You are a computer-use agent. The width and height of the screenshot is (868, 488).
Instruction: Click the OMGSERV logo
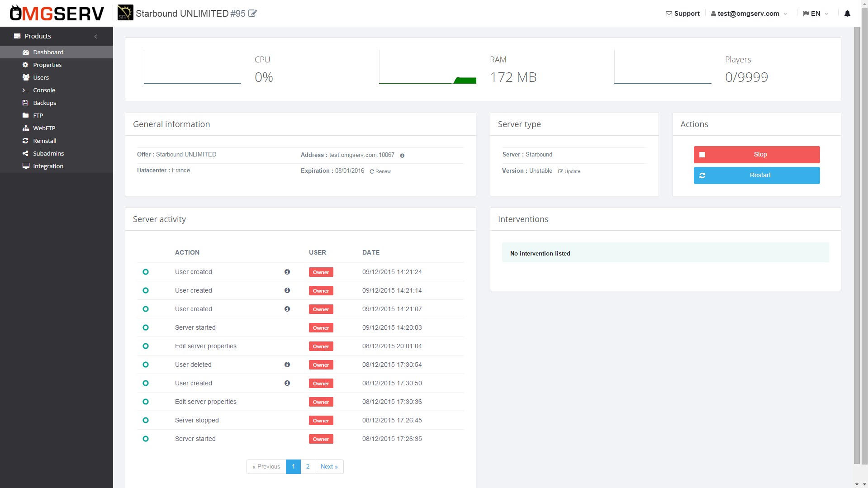point(57,14)
